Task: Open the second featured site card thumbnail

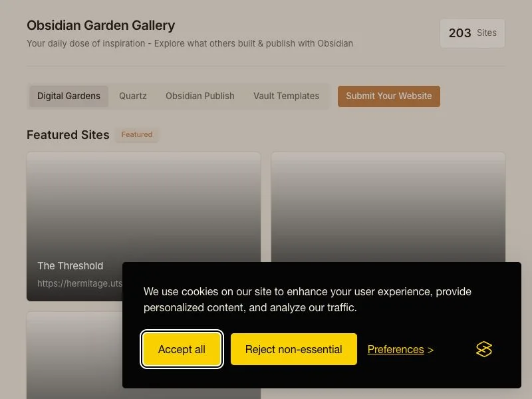Action: (x=388, y=207)
